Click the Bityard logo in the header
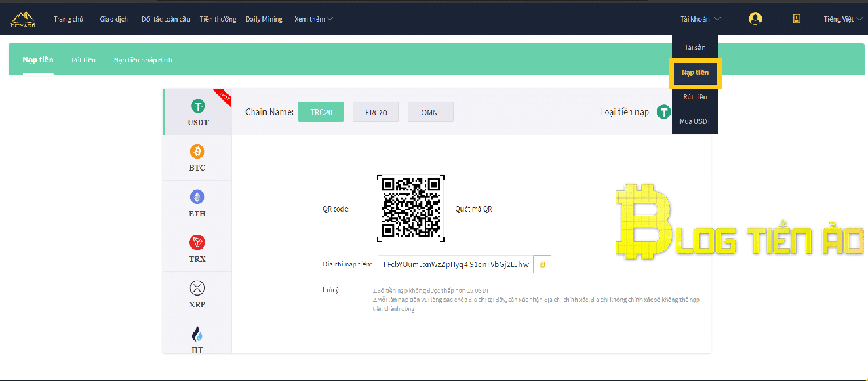This screenshot has width=868, height=381. tap(23, 18)
